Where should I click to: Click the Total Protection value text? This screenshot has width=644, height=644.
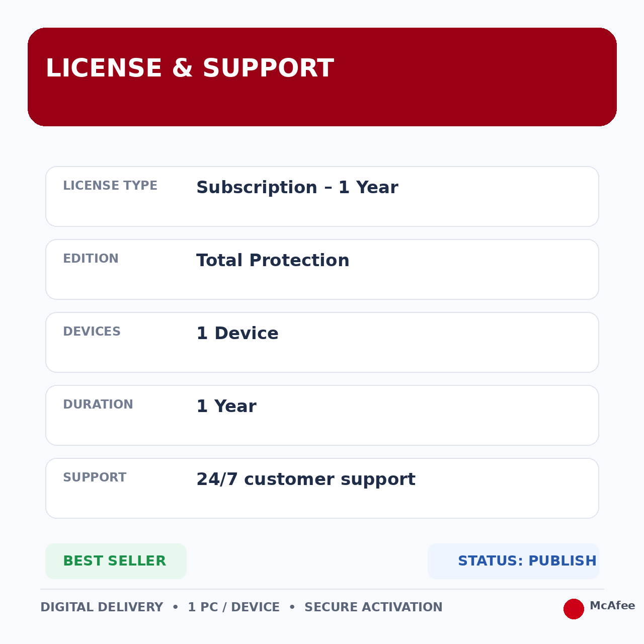pyautogui.click(x=273, y=261)
